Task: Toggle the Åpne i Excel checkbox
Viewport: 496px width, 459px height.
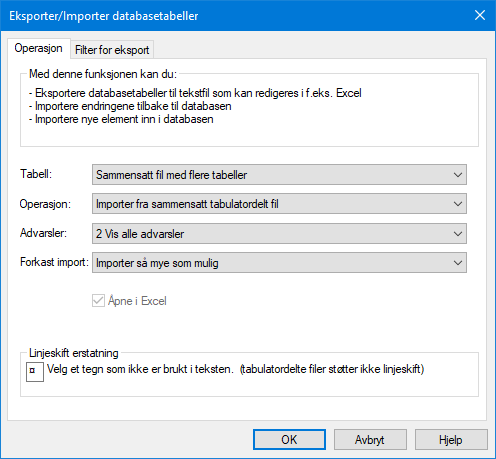Action: coord(98,301)
